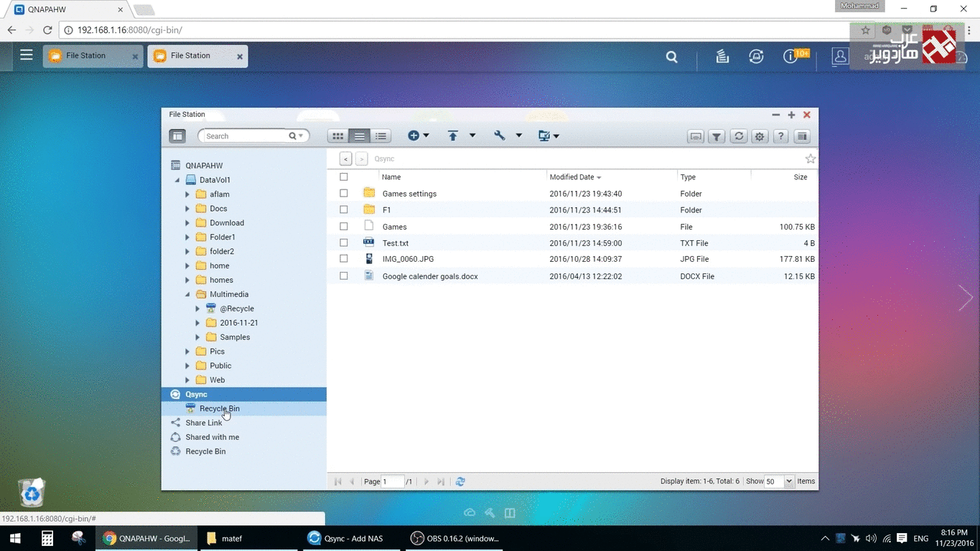Click the Search field
980x551 pixels.
point(245,136)
